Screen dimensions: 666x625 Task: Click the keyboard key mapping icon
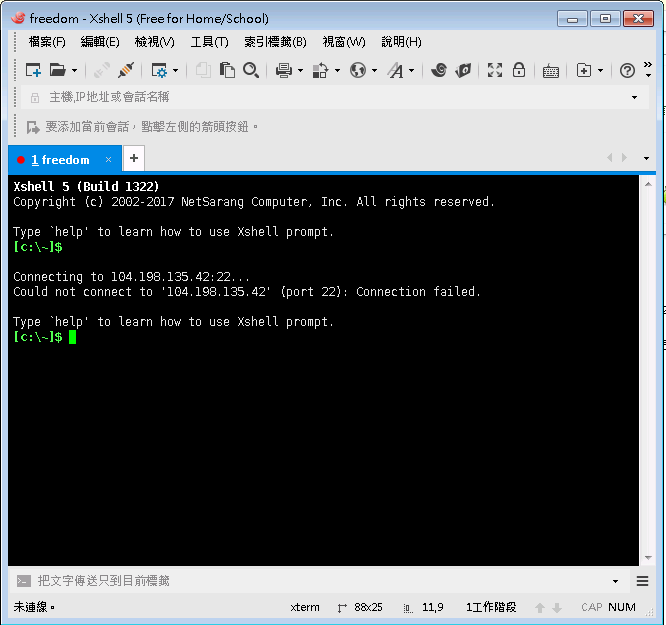pos(550,71)
